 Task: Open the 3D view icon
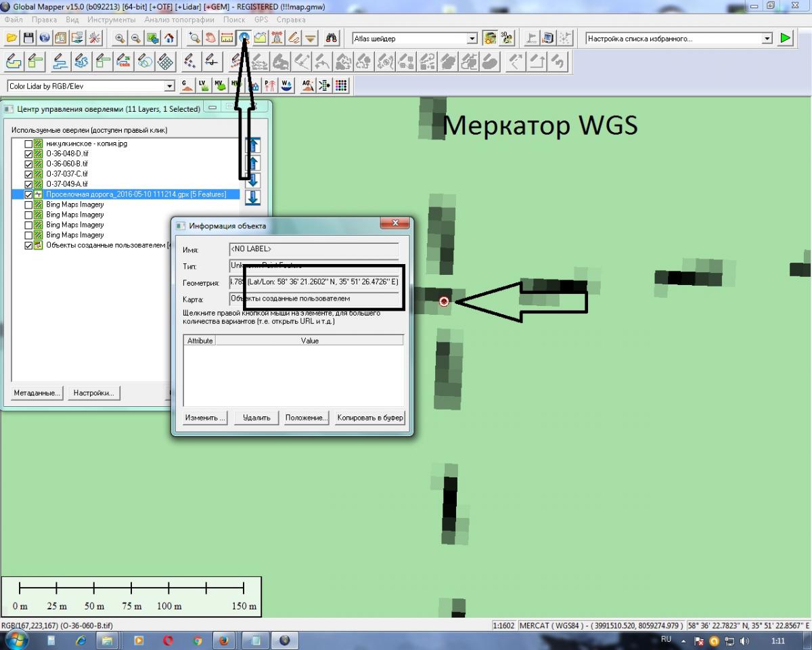pyautogui.click(x=507, y=39)
